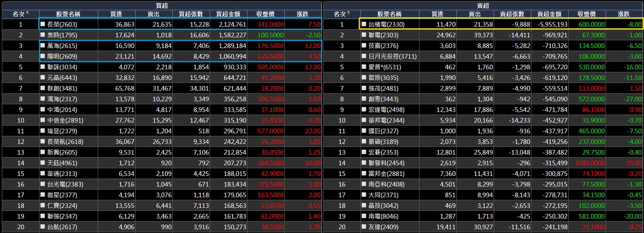Image resolution: width=644 pixels, height=233 pixels.
Task: Click 漲跌 header in 買超 table
Action: (303, 14)
